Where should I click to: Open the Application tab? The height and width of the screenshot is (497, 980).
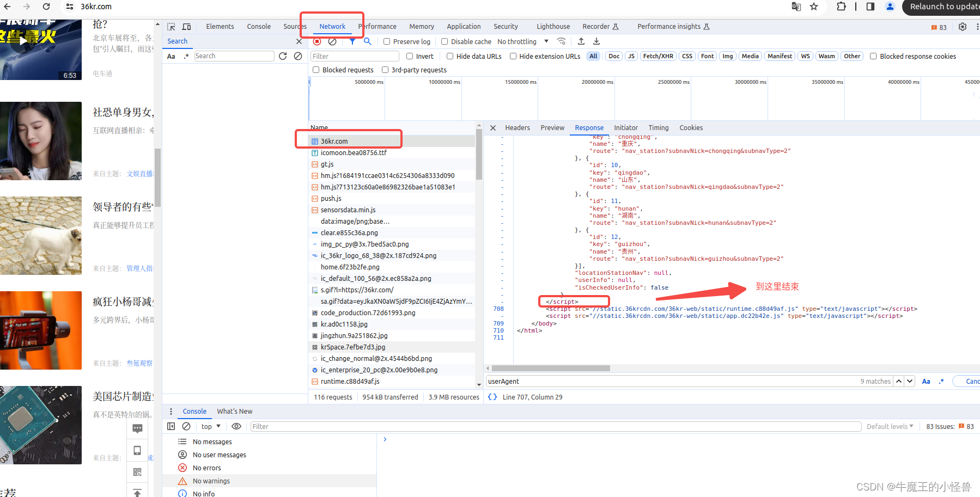464,27
